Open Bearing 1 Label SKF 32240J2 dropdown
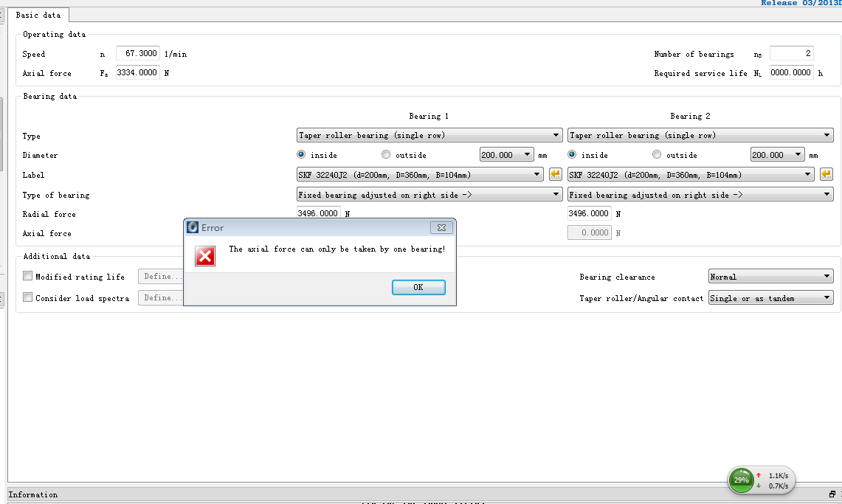 point(420,174)
